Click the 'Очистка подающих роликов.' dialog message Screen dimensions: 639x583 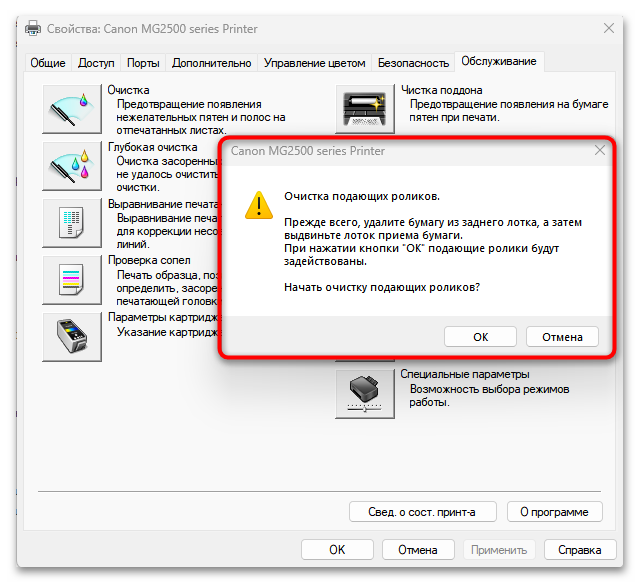click(362, 196)
